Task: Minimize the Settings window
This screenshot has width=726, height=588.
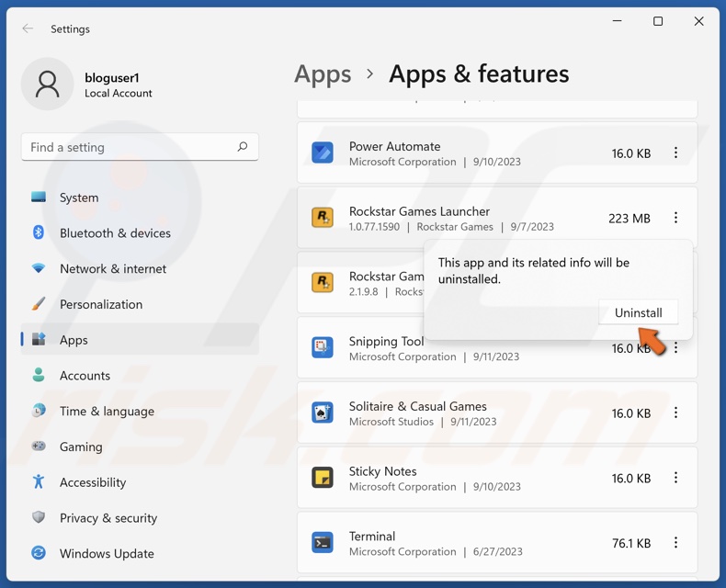Action: click(x=618, y=21)
